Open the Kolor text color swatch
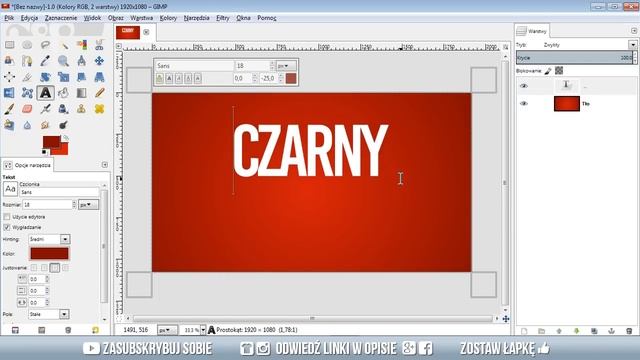The image size is (640, 360). [x=49, y=253]
